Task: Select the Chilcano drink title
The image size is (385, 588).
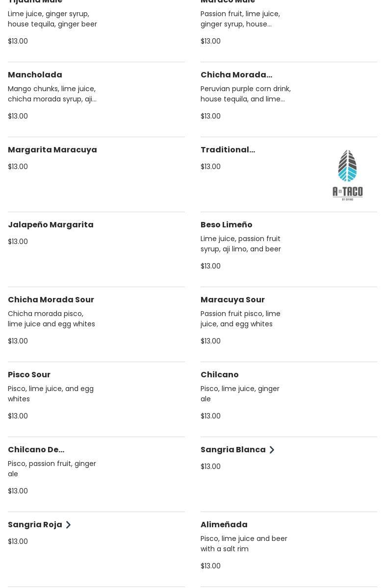Action: click(x=219, y=375)
